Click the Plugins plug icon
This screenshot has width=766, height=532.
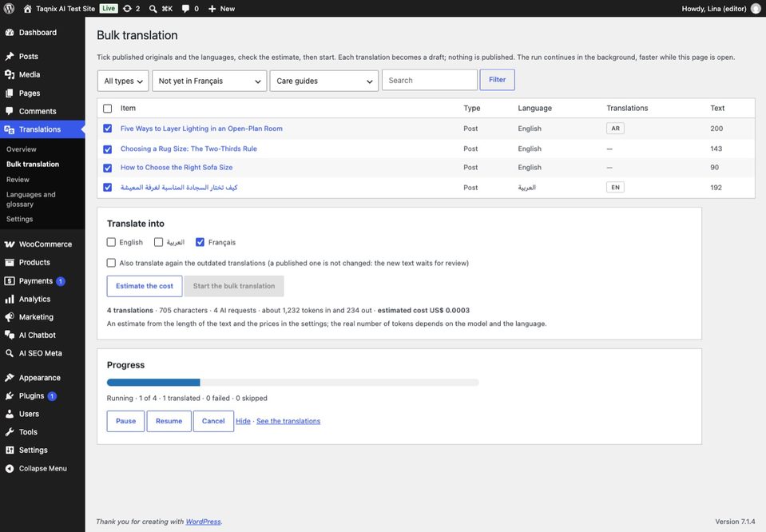[x=10, y=395]
